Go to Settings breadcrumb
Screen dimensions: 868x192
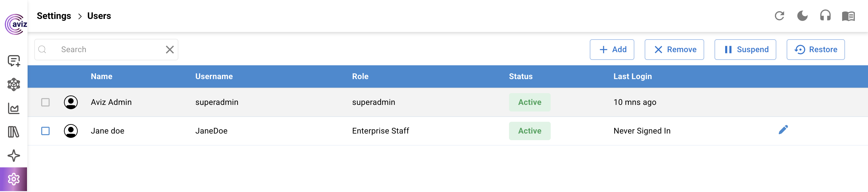54,16
